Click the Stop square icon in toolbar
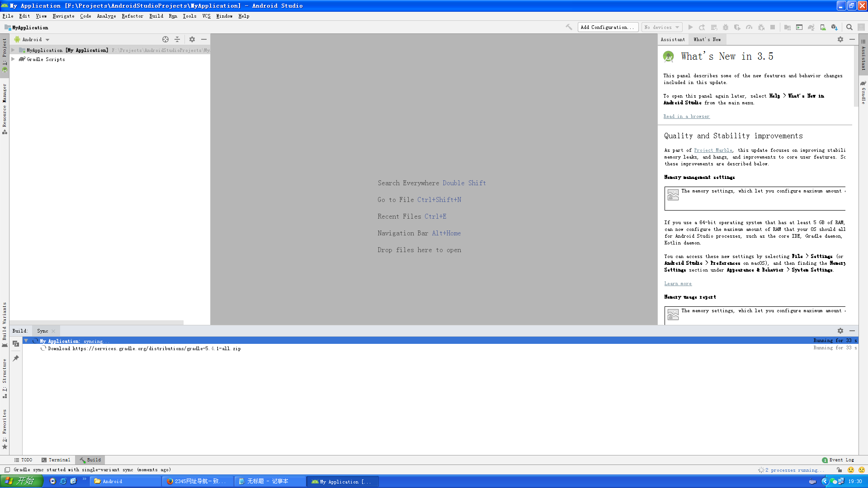This screenshot has width=868, height=488. (x=773, y=27)
